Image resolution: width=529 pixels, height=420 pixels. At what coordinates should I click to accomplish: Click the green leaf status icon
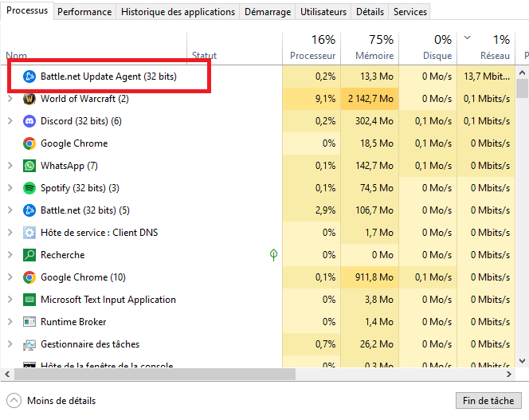coord(273,255)
